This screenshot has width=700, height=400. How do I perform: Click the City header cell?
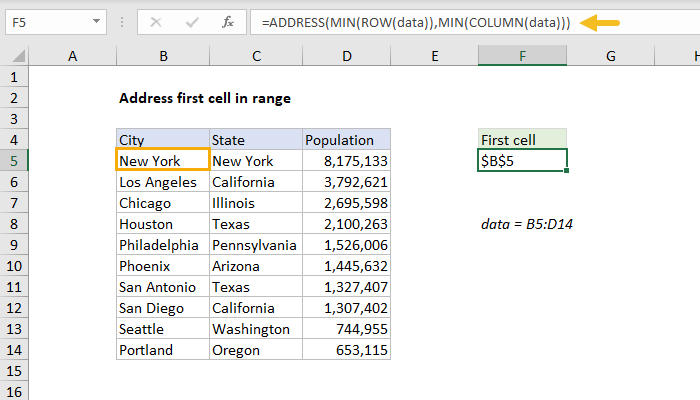click(x=162, y=140)
